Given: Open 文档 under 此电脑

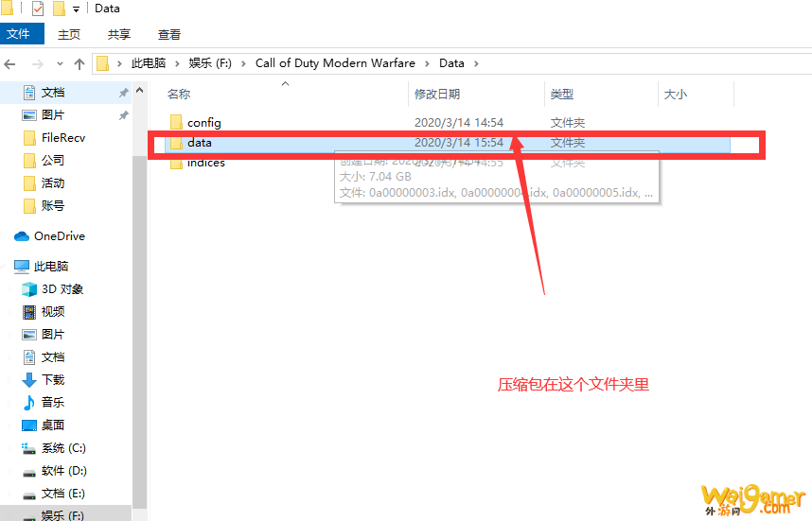Looking at the screenshot, I should click(53, 357).
